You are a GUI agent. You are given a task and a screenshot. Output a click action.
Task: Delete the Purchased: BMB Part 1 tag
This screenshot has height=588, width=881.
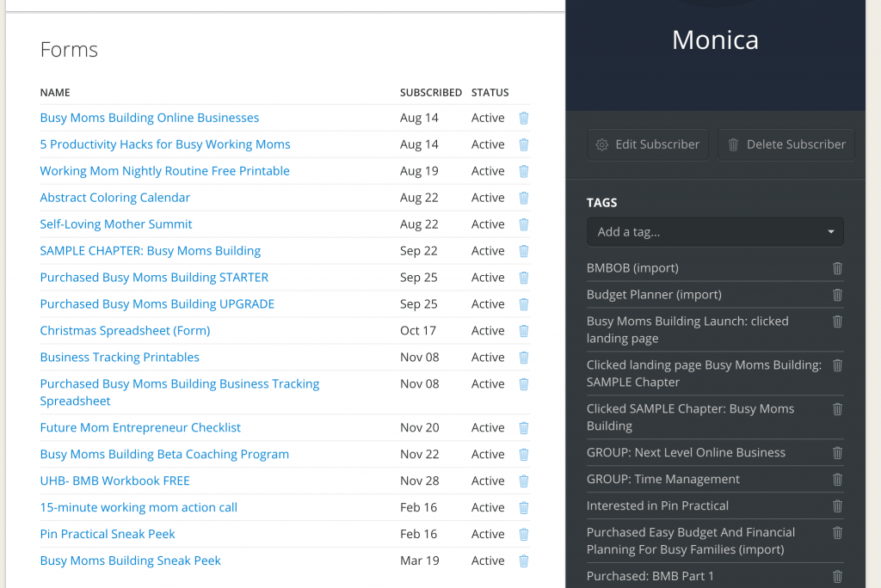(x=837, y=576)
